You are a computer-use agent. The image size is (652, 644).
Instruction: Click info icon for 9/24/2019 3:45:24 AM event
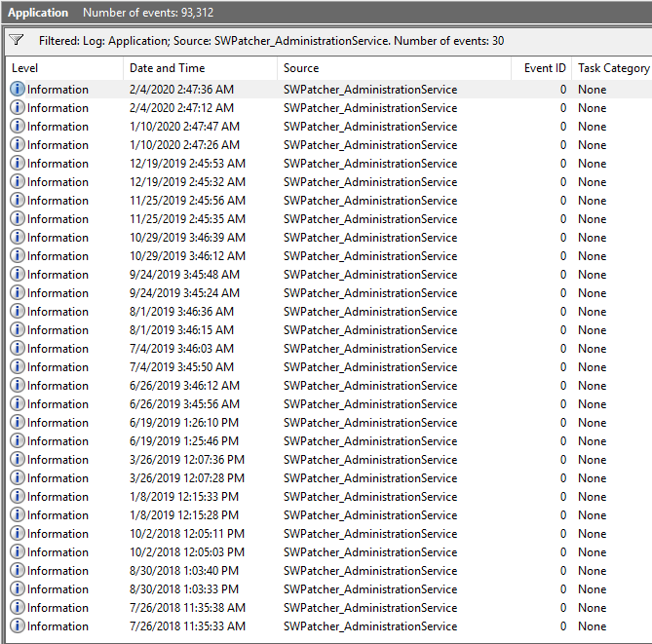(x=17, y=292)
